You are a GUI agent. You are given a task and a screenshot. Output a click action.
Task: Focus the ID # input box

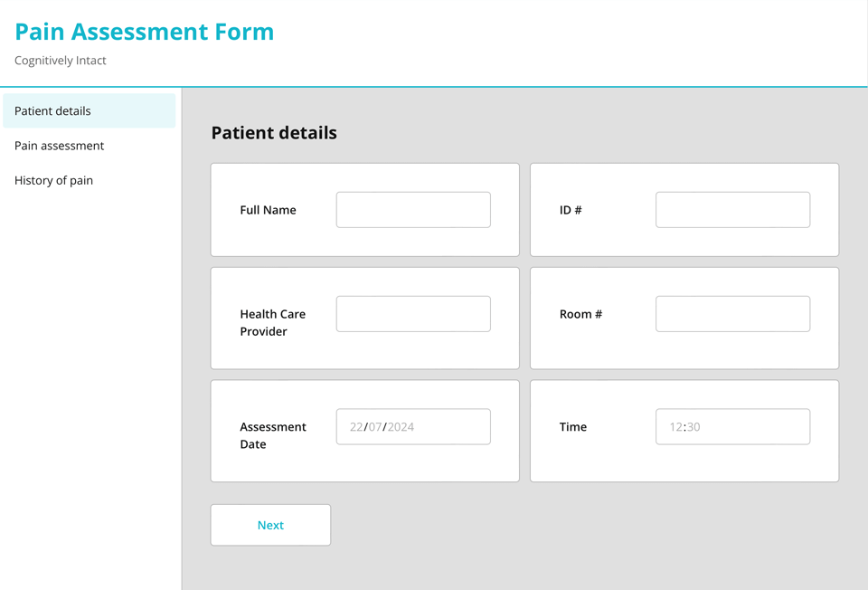tap(732, 210)
